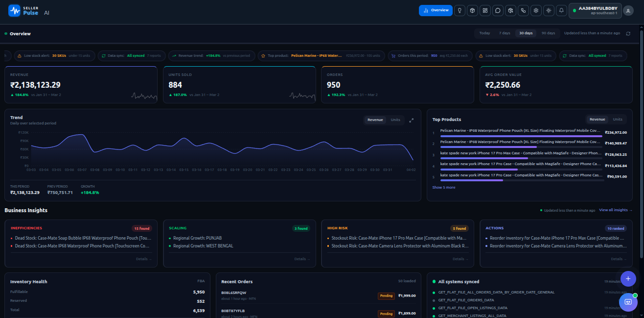Open the Orders metric card
Image resolution: width=644 pixels, height=318 pixels.
point(397,85)
